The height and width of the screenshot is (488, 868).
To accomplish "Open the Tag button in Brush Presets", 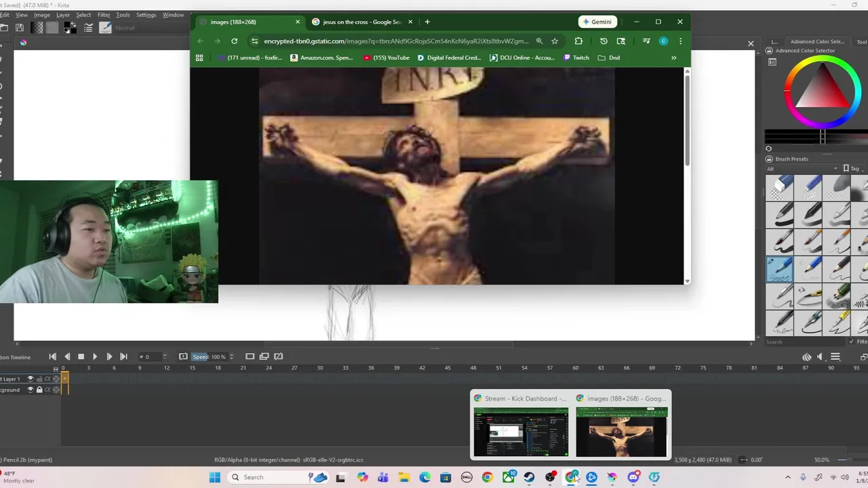I will pyautogui.click(x=852, y=168).
